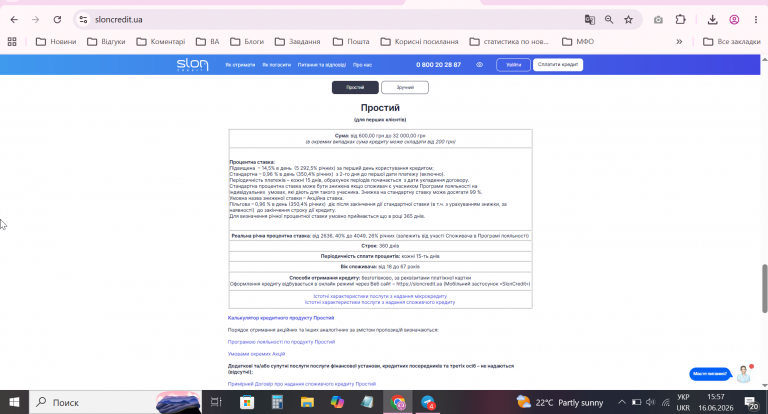
Task: Click the chat assistant avatar
Action: pos(744,374)
